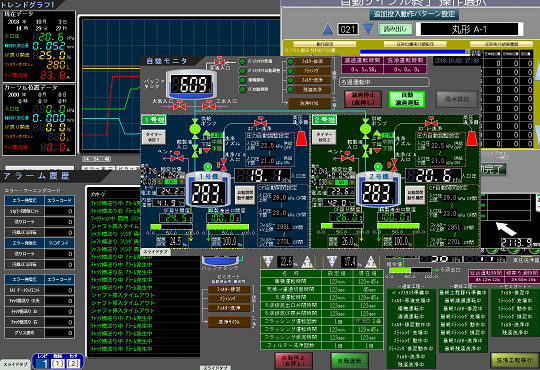Open the タイマー状況1 button on unit 1
The height and width of the screenshot is (370, 540).
154,137
